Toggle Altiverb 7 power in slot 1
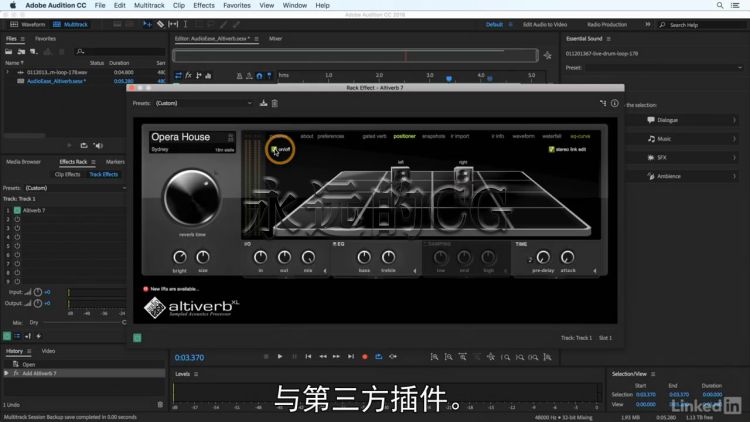 [17, 210]
